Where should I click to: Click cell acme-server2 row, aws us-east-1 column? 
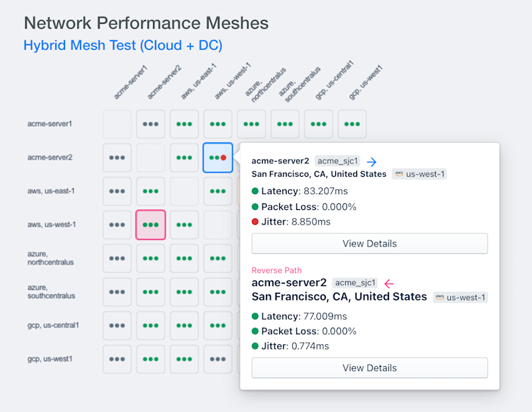[184, 157]
